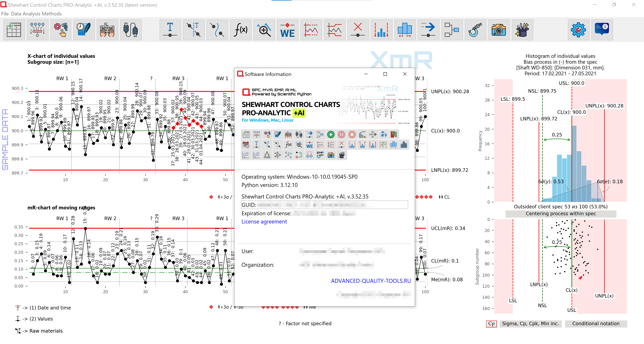
Task: Toggle the Cp button below histogram
Action: coord(491,324)
